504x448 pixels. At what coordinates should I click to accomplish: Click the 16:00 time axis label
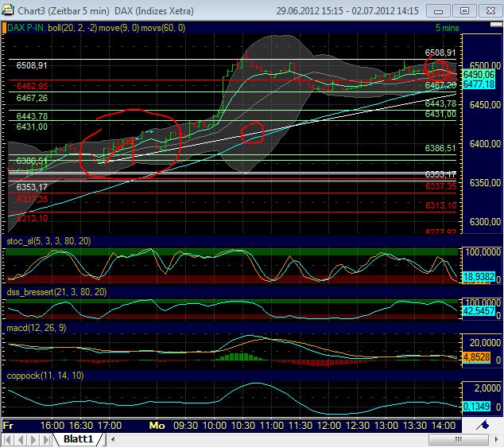pyautogui.click(x=52, y=426)
